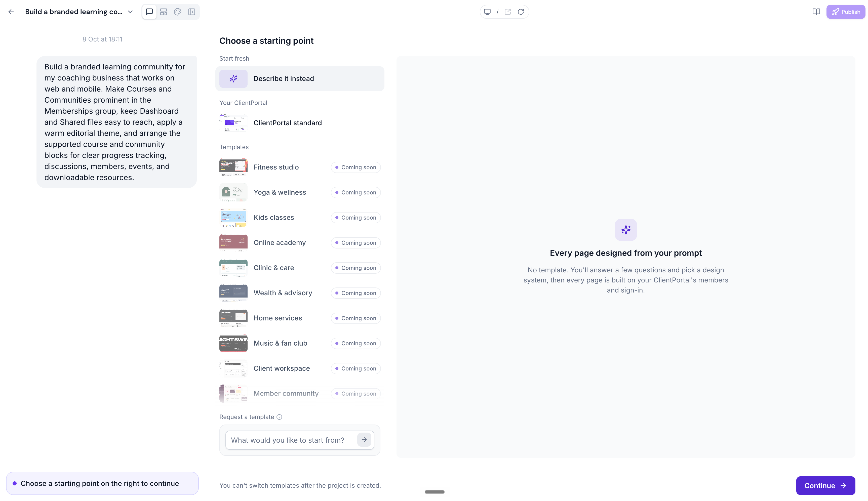This screenshot has height=501, width=868.
Task: Go back using the left arrow icon
Action: click(11, 12)
